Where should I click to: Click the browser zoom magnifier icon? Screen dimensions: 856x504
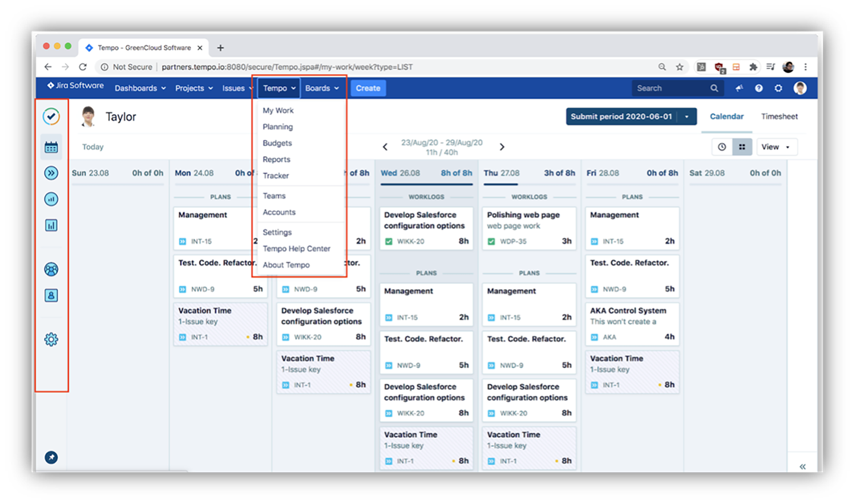click(662, 67)
